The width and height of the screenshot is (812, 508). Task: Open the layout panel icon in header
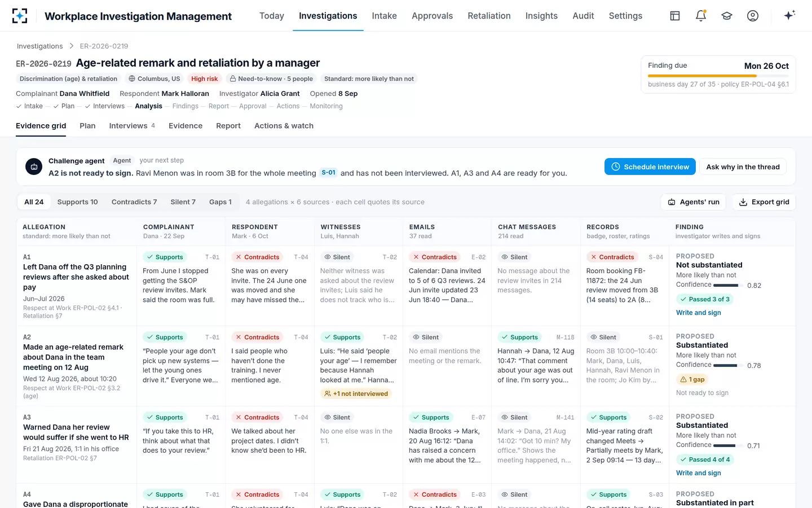point(675,16)
